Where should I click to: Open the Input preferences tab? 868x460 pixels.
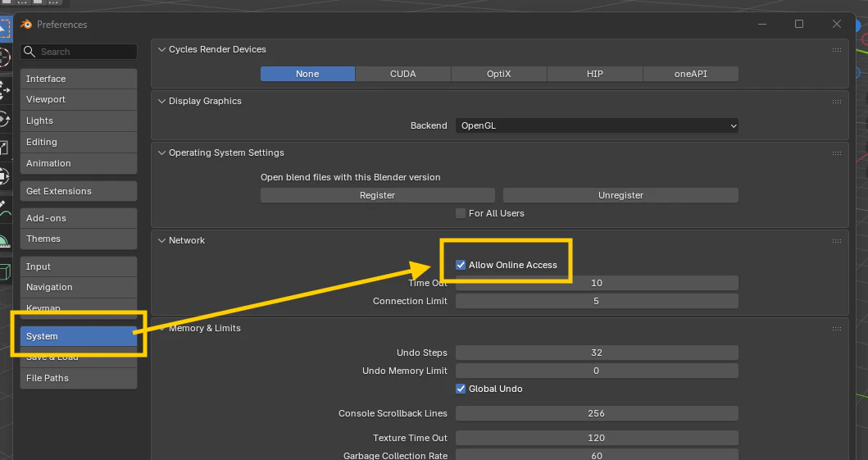(79, 266)
